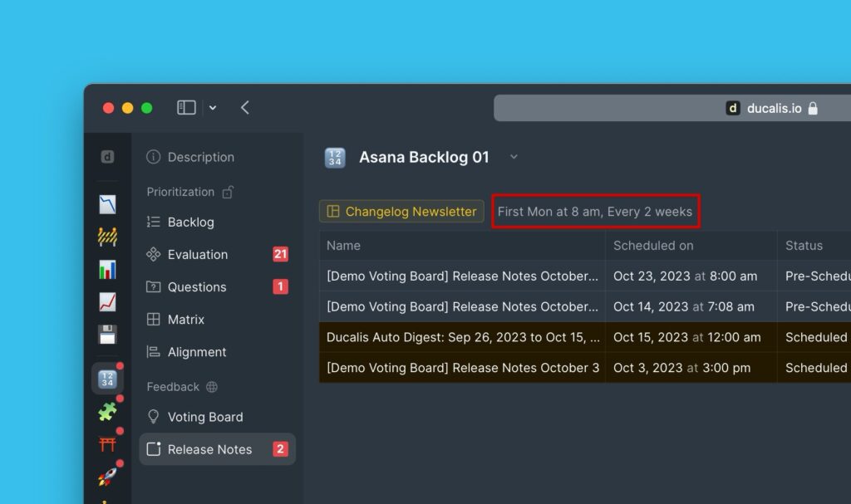Go to the Voting Board page
The height and width of the screenshot is (504, 851).
204,417
